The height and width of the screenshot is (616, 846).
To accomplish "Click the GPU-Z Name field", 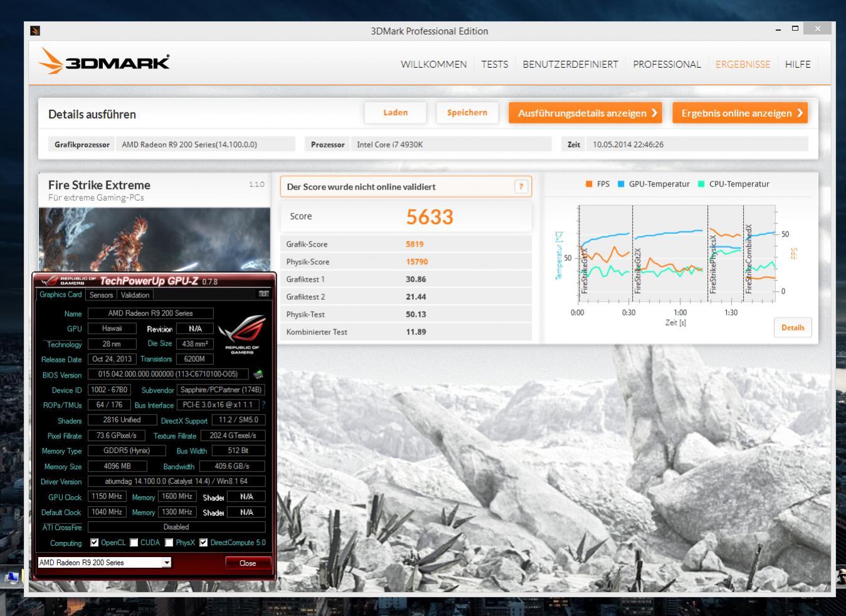I will 151,313.
